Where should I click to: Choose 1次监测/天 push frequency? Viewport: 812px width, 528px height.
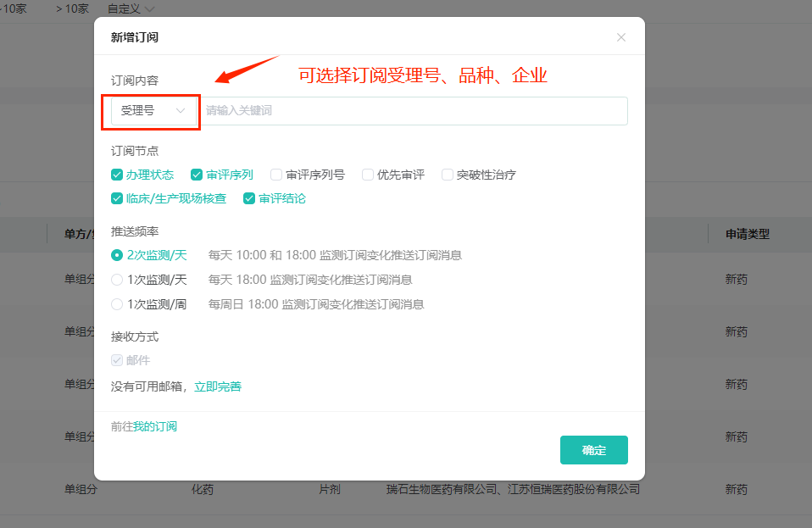pos(117,280)
